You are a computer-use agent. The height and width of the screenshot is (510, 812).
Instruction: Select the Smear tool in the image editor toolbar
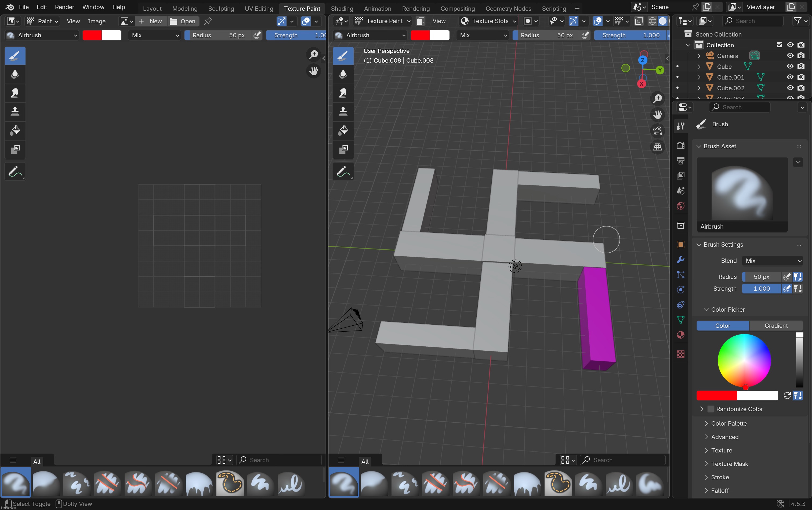pos(15,93)
